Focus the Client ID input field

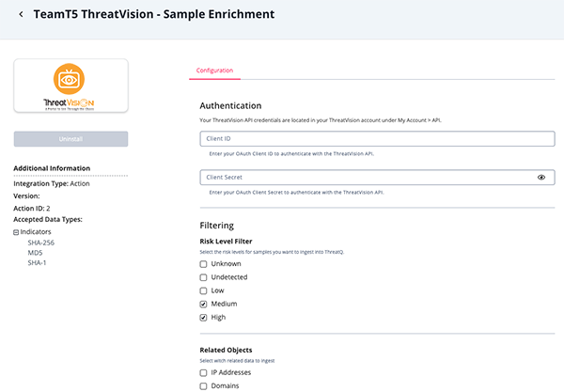tap(377, 138)
